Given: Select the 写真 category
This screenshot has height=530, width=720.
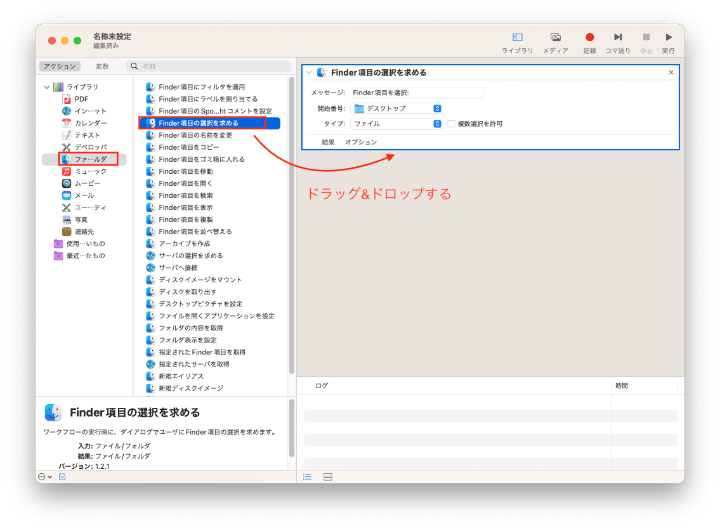Looking at the screenshot, I should pyautogui.click(x=75, y=220).
